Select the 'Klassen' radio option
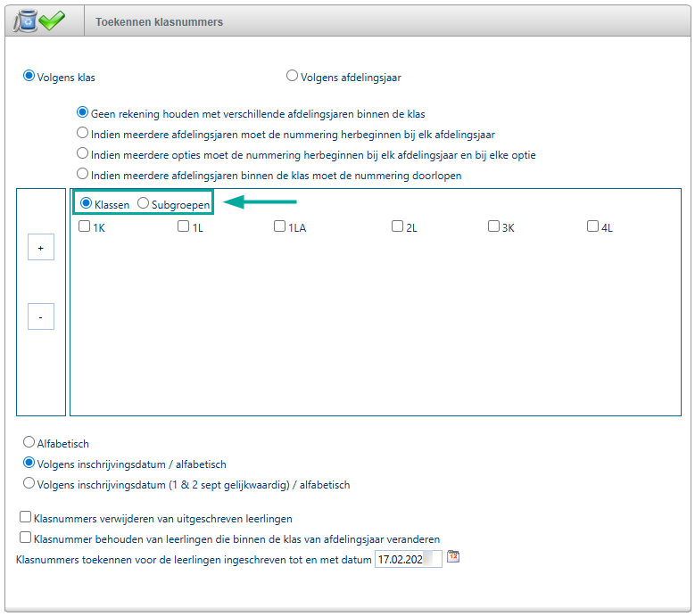The height and width of the screenshot is (616, 695). pos(87,203)
